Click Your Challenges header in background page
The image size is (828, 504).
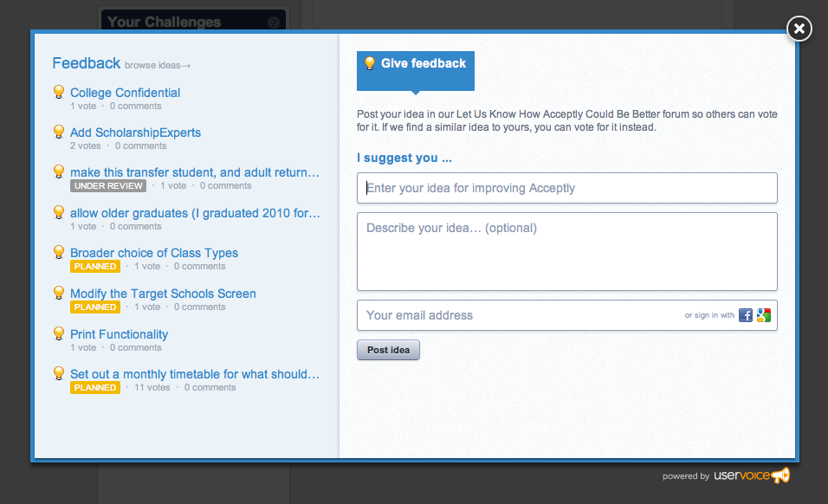pyautogui.click(x=165, y=22)
